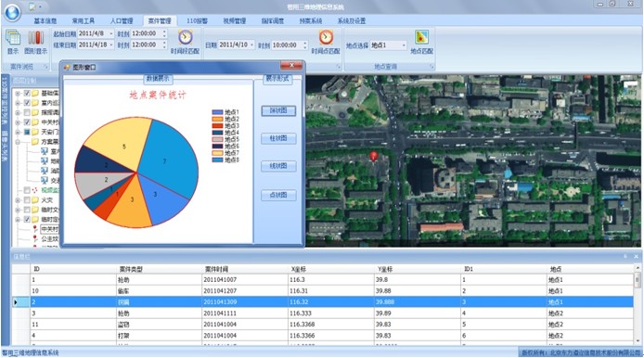
Task: Click the 线状图 line chart button
Action: tap(278, 166)
